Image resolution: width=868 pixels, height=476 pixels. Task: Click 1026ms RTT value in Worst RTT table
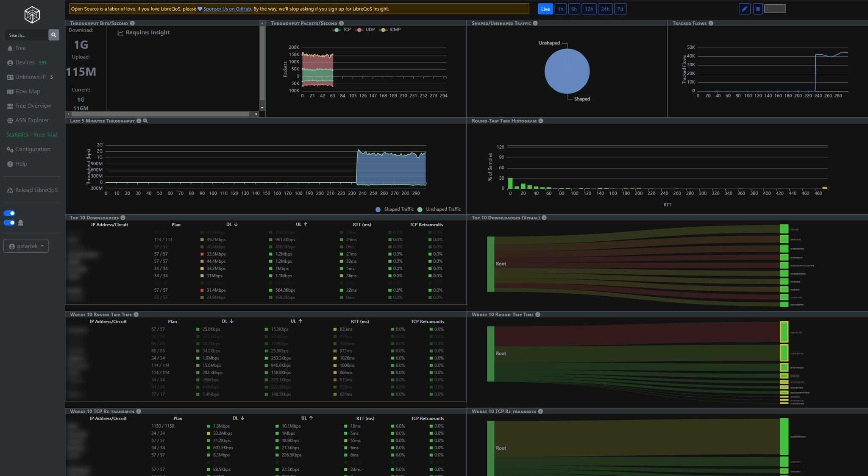(x=347, y=358)
